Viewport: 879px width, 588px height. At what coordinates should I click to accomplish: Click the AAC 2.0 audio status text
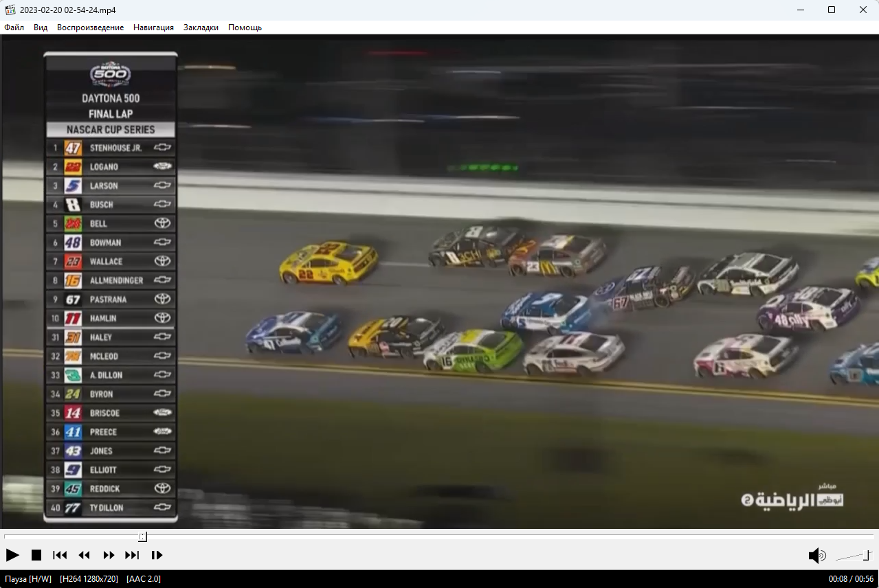click(144, 579)
